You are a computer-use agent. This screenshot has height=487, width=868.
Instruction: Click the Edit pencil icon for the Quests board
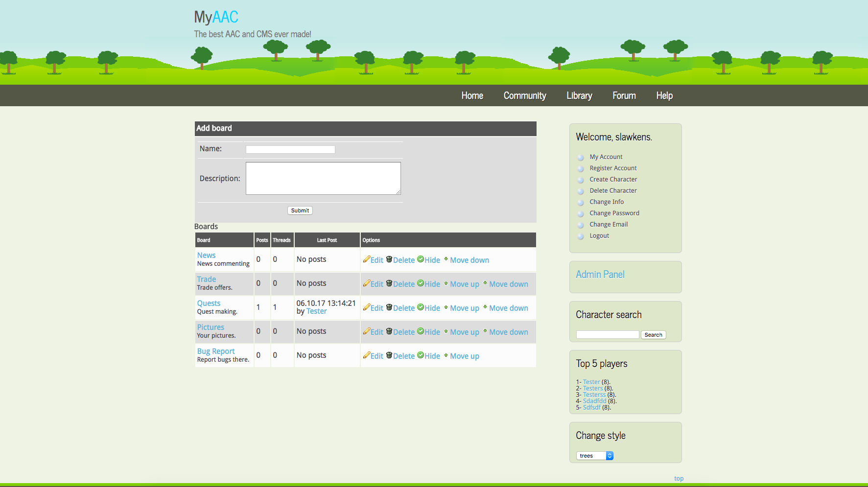click(368, 307)
